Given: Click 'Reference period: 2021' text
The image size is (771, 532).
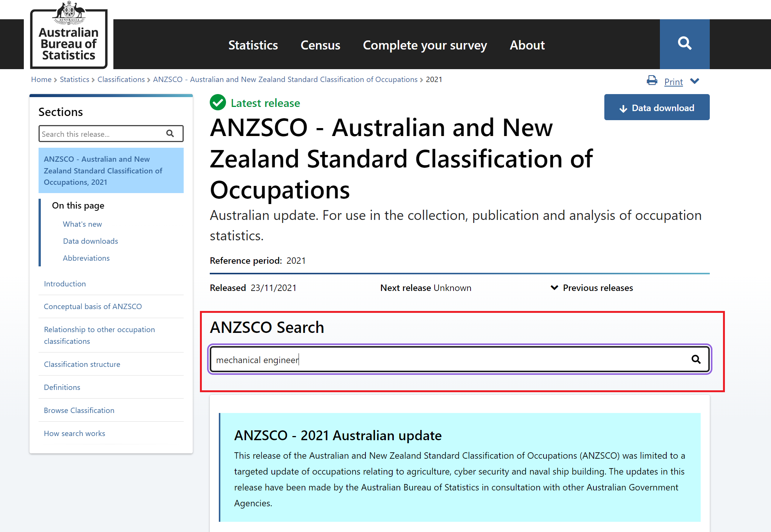Looking at the screenshot, I should [258, 261].
